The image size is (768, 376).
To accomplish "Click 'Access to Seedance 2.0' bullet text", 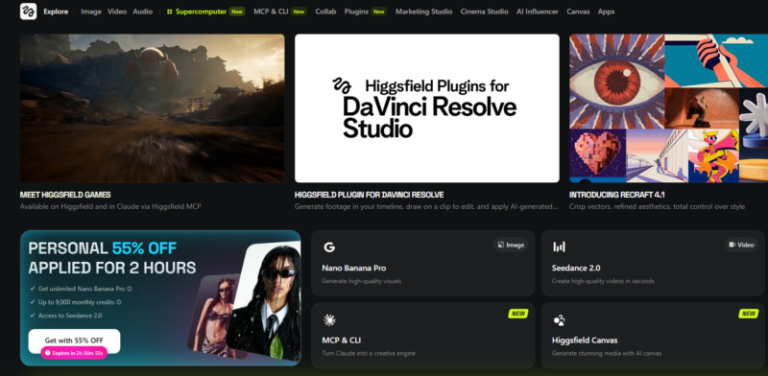I will [x=70, y=316].
